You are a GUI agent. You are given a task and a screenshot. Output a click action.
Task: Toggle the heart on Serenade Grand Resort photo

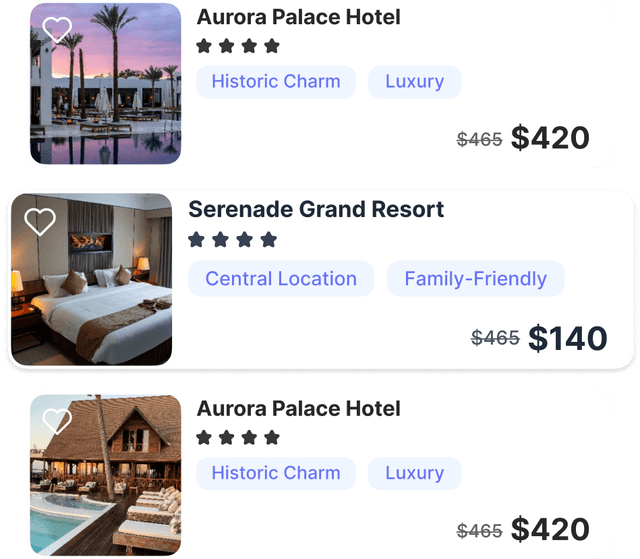[x=40, y=222]
